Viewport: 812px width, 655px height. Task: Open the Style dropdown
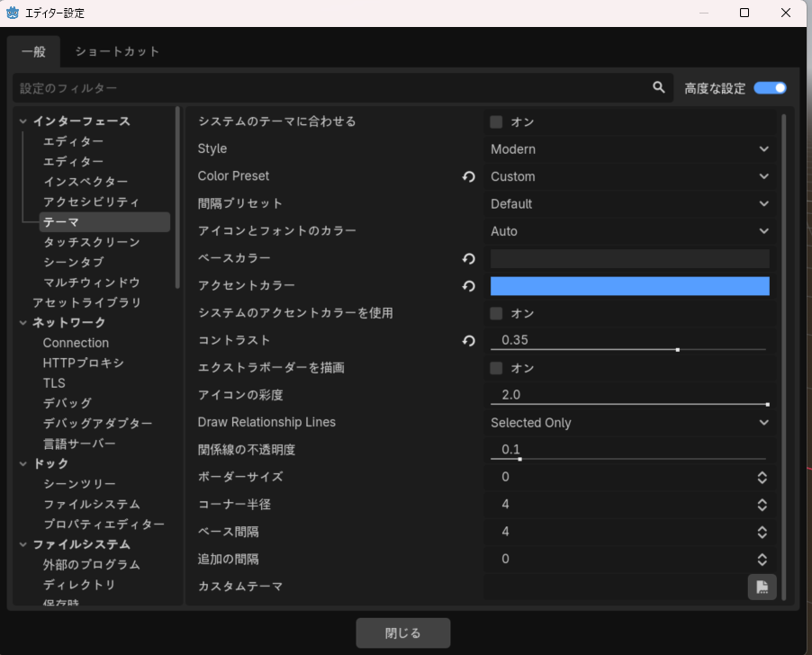tap(628, 148)
